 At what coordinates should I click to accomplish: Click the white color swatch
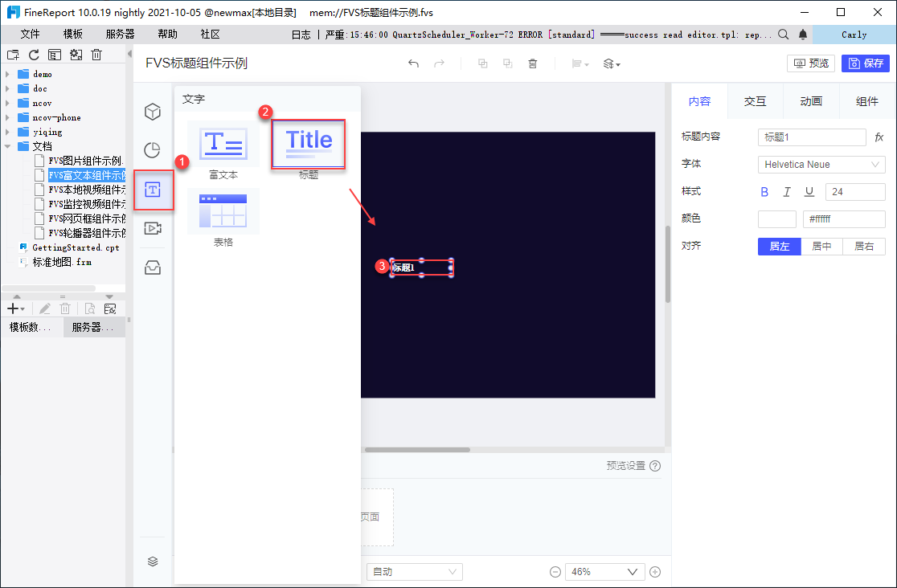coord(777,219)
